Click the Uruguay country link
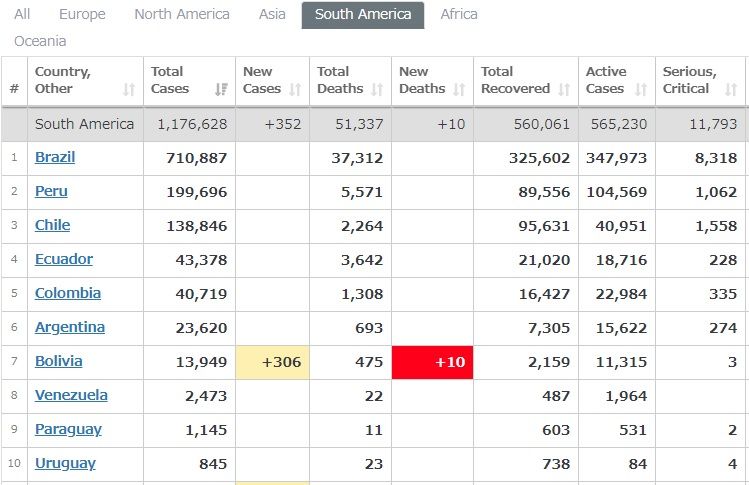This screenshot has height=485, width=749. point(65,463)
